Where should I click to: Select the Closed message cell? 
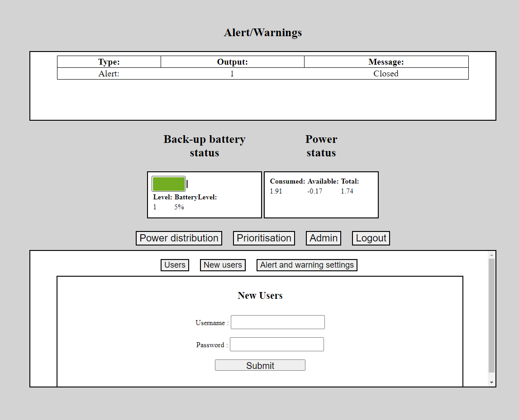pyautogui.click(x=386, y=74)
